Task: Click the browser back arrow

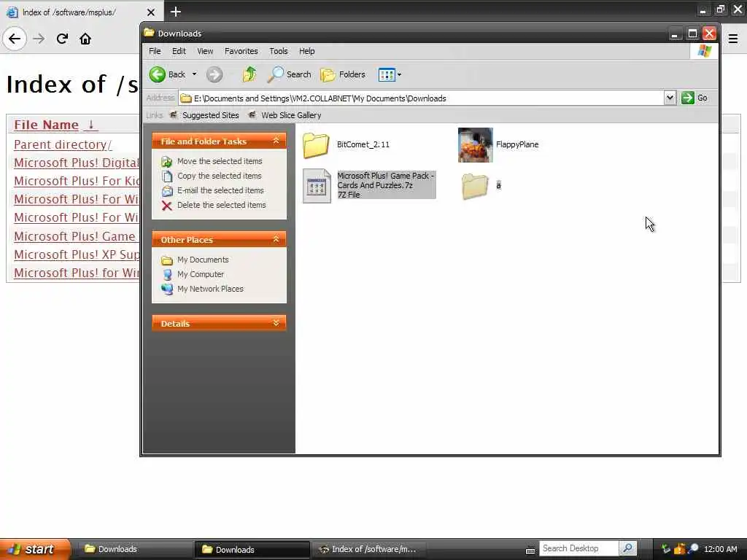Action: (x=15, y=39)
